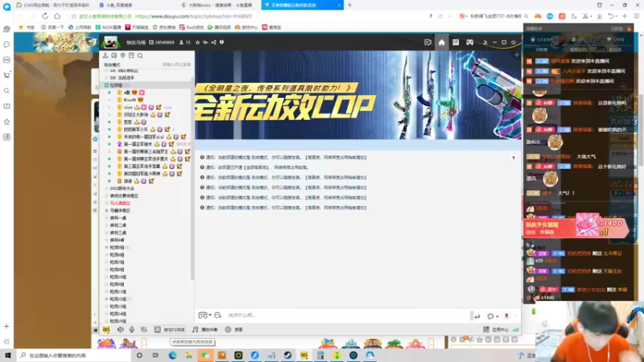Viewport: 644px width, 362px height.
Task: Open the 腾讯视频 bookmark
Action: click(219, 27)
